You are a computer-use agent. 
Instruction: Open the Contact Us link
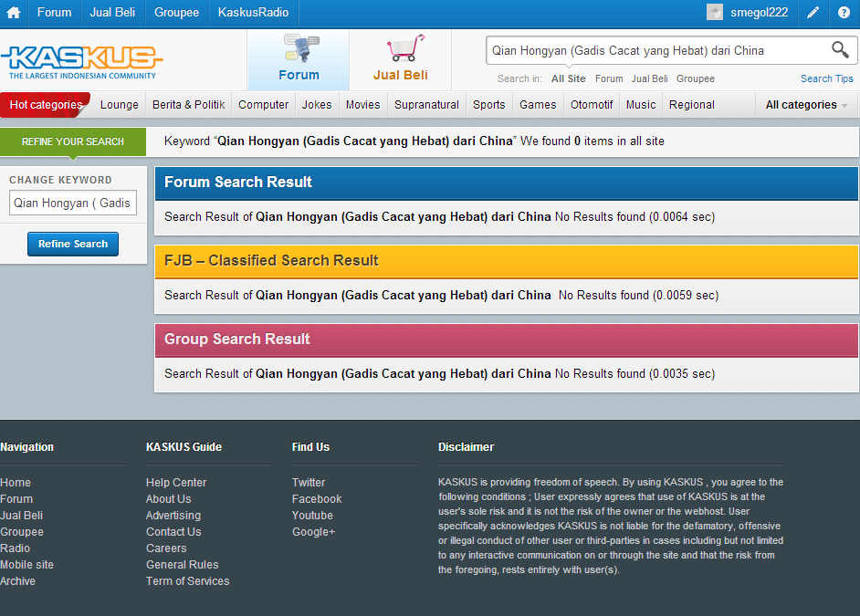[173, 532]
